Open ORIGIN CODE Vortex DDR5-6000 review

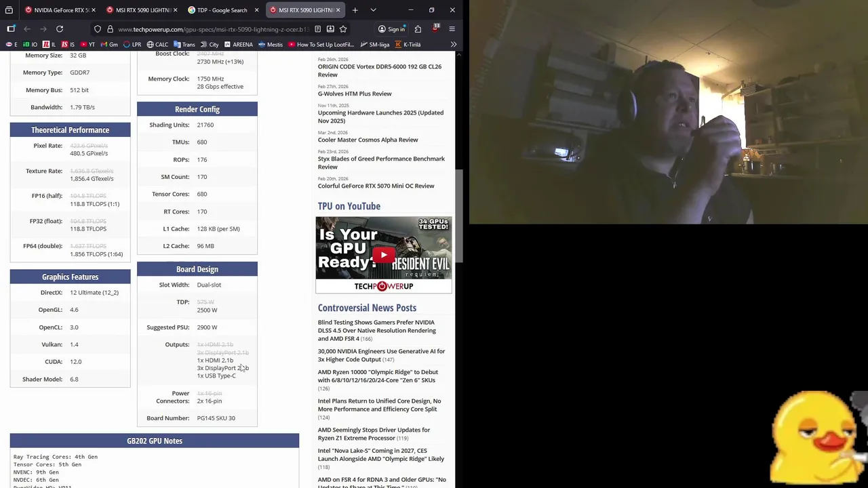[379, 70]
